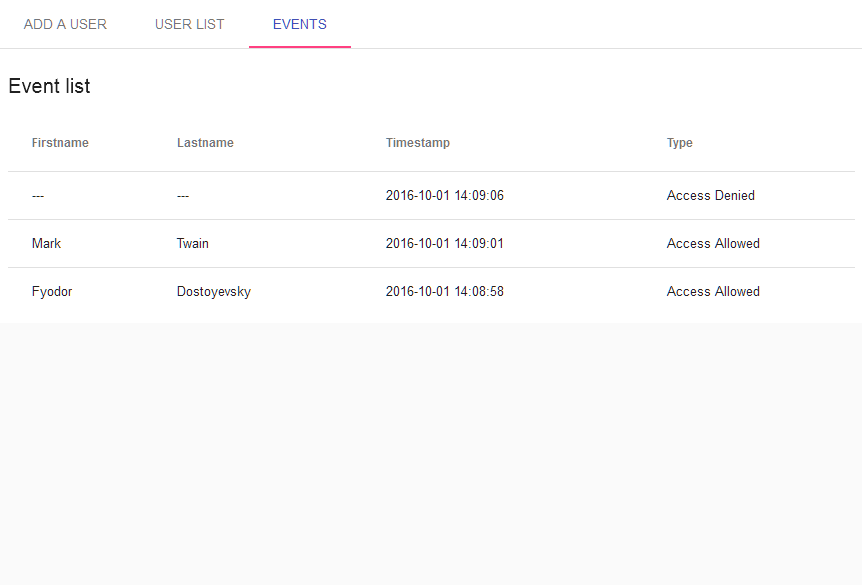Select the Events tab

coord(299,24)
